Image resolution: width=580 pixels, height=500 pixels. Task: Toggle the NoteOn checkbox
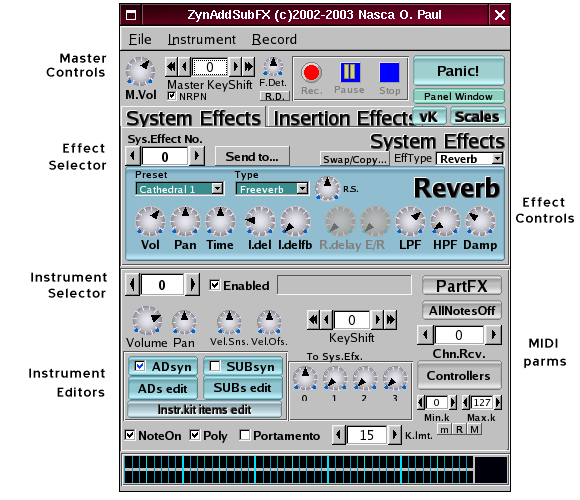point(130,435)
